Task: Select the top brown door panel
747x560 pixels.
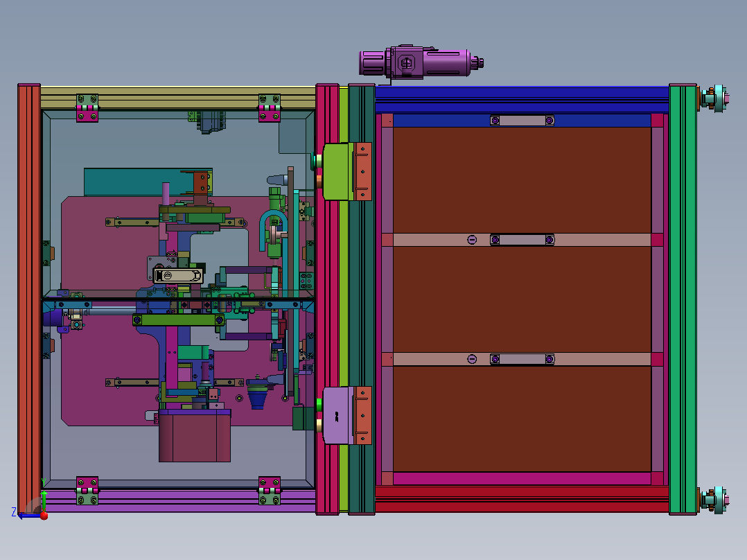Action: pos(522,180)
